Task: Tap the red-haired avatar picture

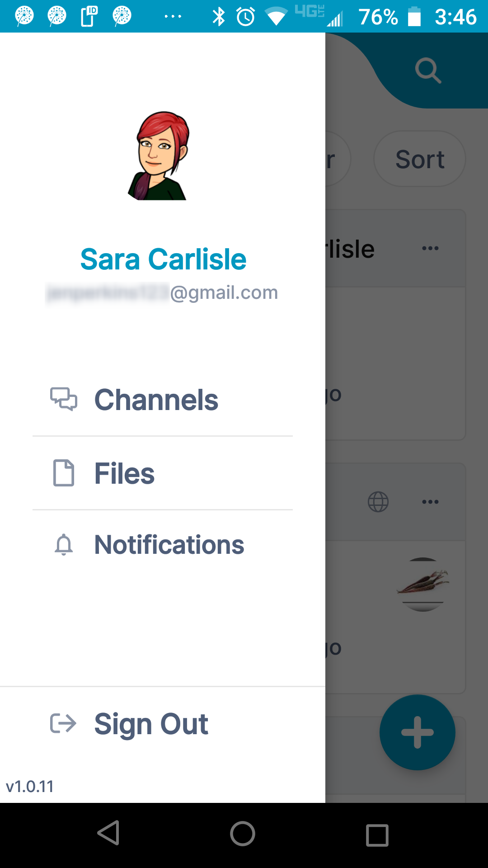Action: 159,156
